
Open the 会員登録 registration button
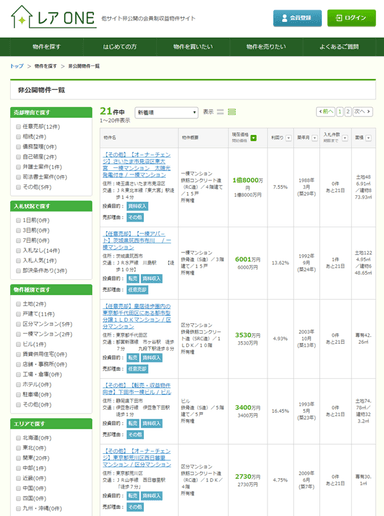click(297, 18)
